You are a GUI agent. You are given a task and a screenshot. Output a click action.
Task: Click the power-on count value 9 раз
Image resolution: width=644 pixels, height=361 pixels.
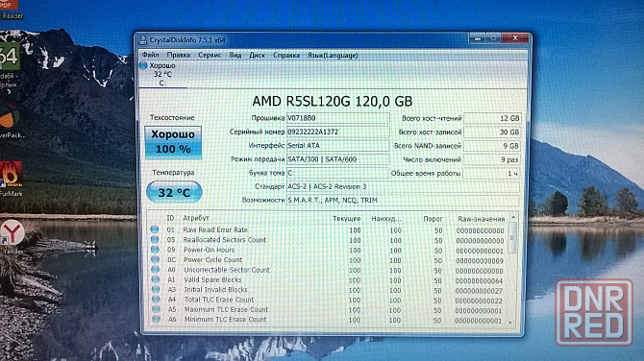(492, 159)
